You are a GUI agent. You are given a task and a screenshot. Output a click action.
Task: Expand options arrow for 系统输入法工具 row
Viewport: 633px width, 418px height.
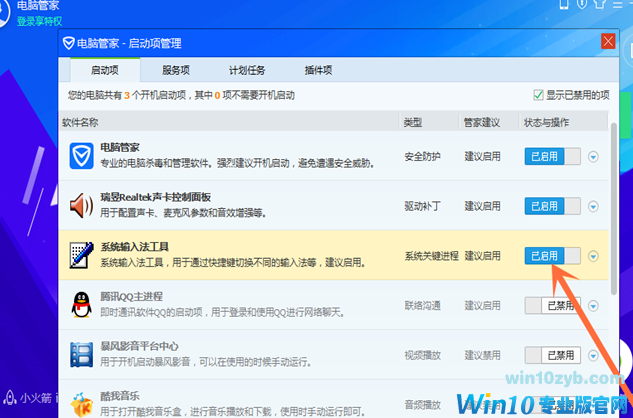click(593, 256)
